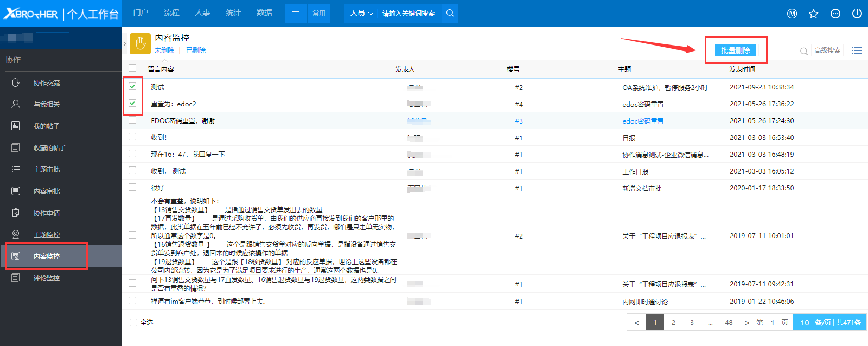Screen dimensions: 868x346
Task: Click the power logout icon
Action: pyautogui.click(x=857, y=14)
